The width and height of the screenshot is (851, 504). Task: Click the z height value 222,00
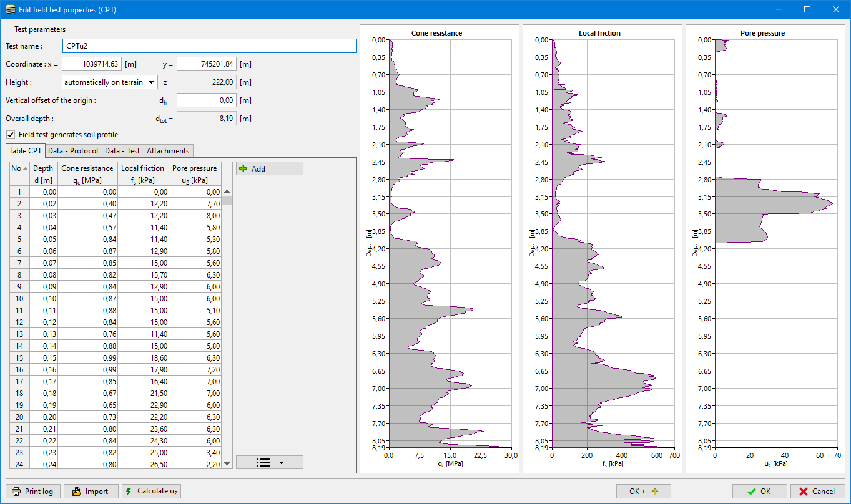click(x=207, y=82)
